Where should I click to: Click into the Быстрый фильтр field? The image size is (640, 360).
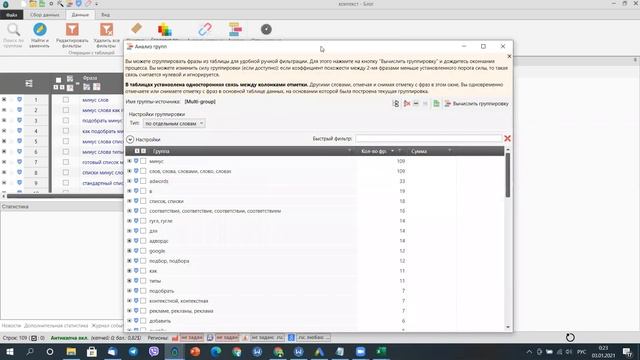click(429, 139)
